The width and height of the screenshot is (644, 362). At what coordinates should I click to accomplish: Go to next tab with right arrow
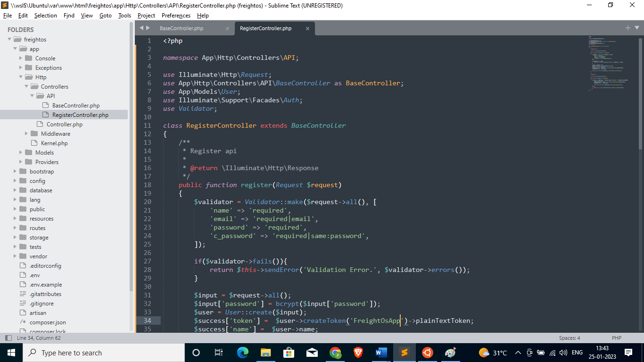tap(148, 28)
